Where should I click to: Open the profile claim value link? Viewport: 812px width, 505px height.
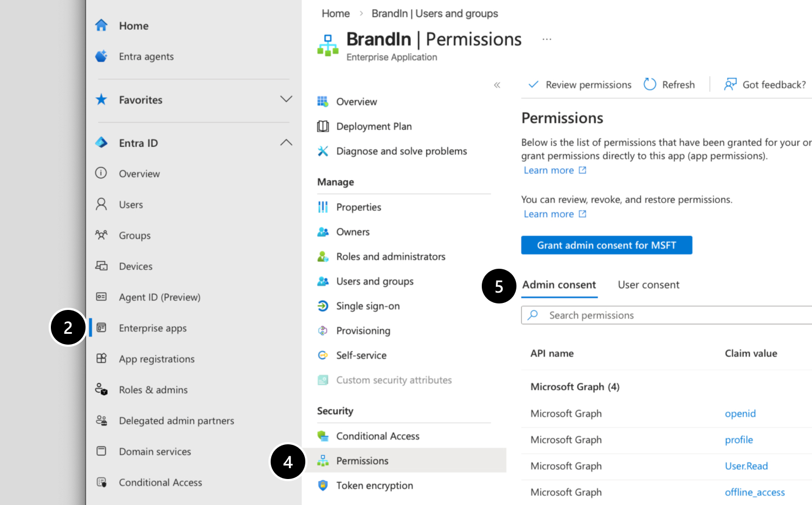tap(739, 440)
